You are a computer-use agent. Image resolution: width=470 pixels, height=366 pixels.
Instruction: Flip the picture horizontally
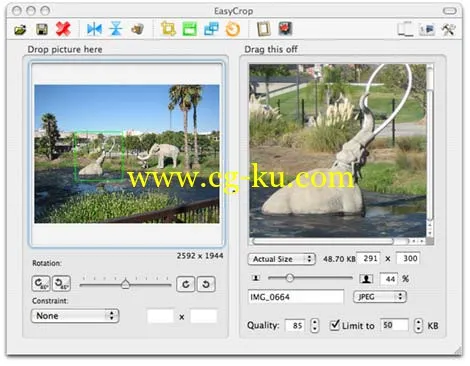tap(94, 29)
